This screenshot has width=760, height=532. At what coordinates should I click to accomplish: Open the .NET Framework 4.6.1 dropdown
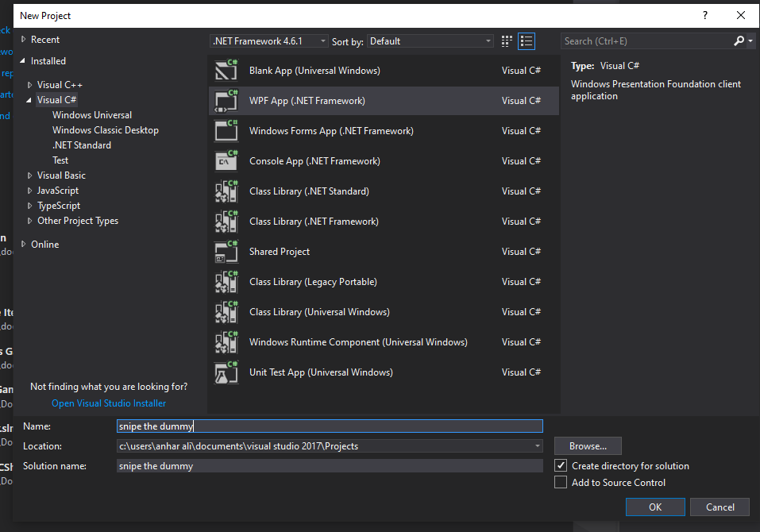pos(268,40)
